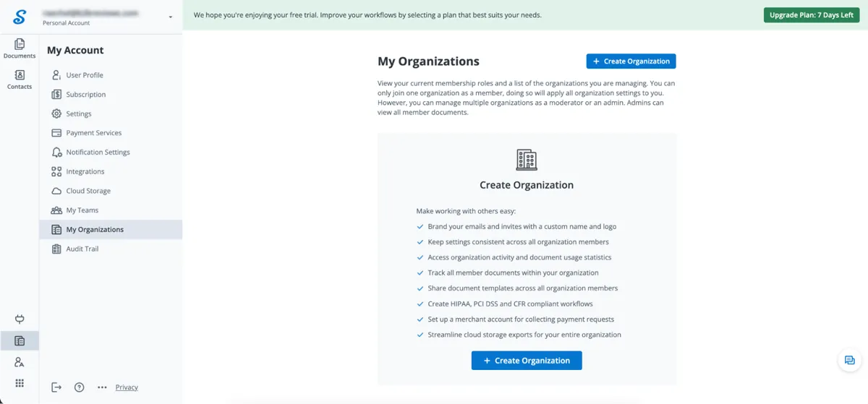The height and width of the screenshot is (404, 868).
Task: Click the 'Create Organization' card heading
Action: (527, 185)
